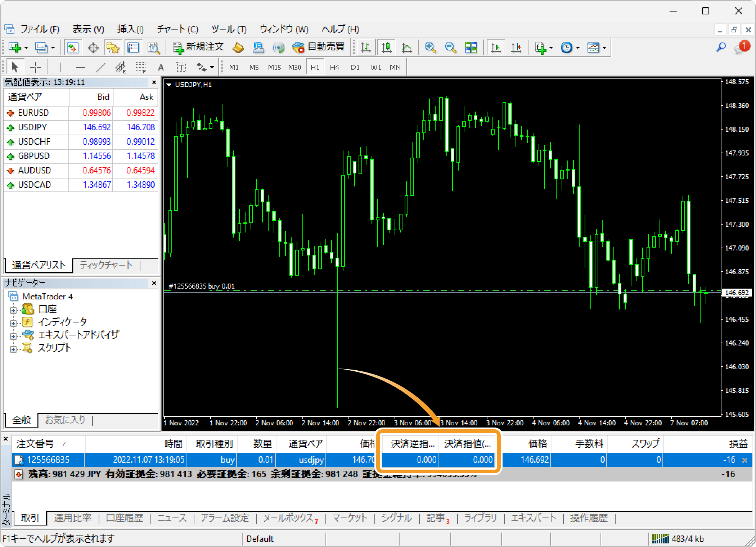Screen dimensions: 756x547
Task: Expand the エキスパートアドバイザ tree node
Action: click(x=13, y=336)
